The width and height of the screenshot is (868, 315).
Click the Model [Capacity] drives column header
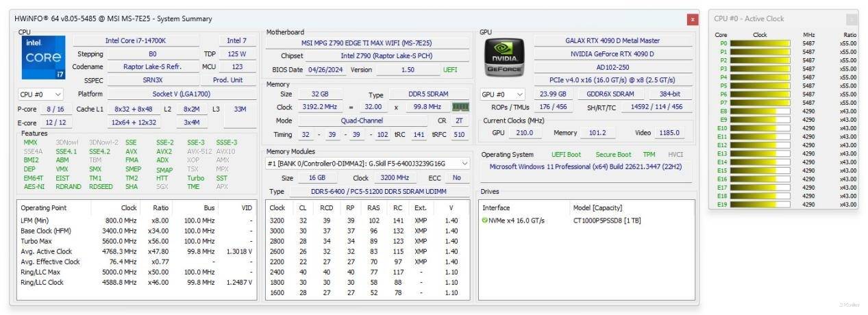click(597, 207)
